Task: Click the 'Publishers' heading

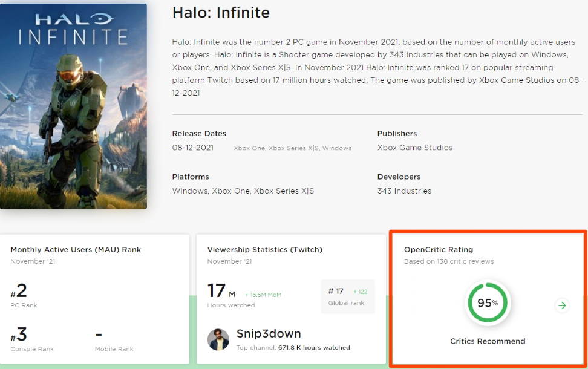Action: click(397, 134)
